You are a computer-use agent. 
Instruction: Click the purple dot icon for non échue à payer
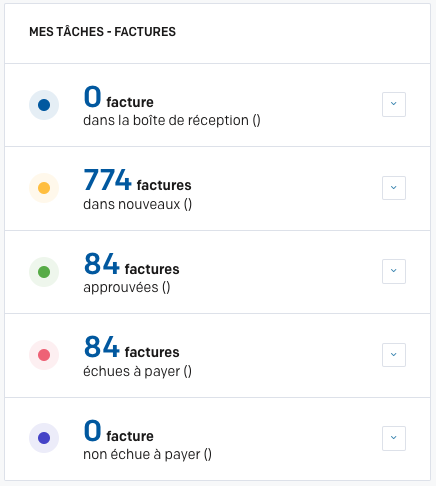click(44, 438)
